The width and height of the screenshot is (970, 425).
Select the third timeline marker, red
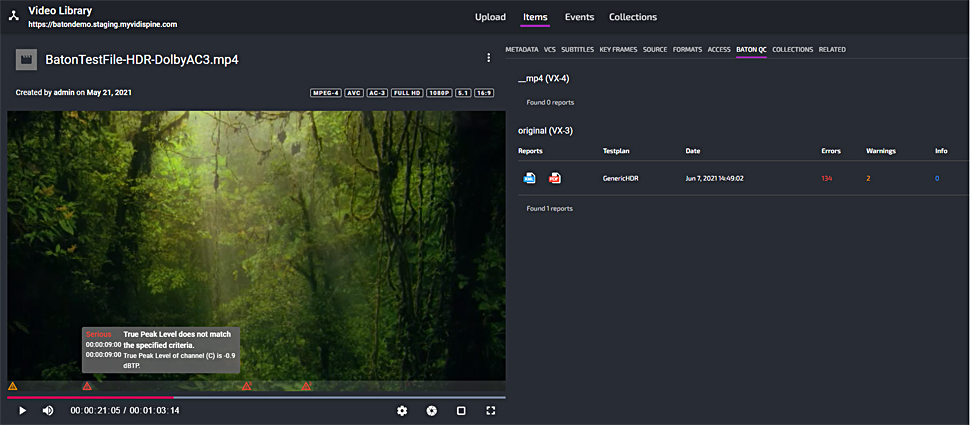(x=246, y=386)
